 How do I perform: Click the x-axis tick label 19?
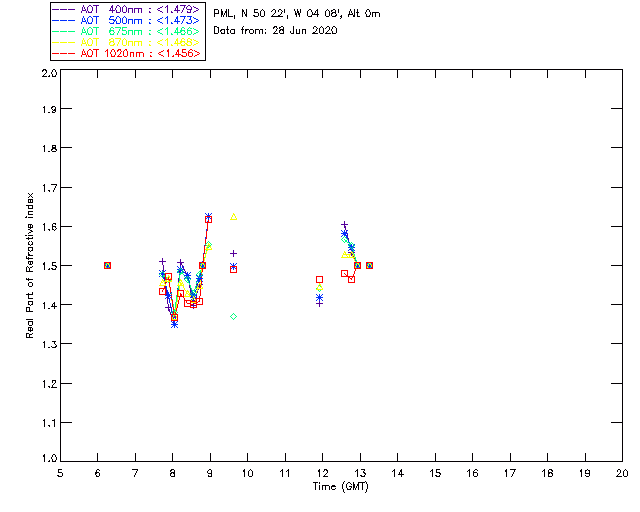[585, 473]
